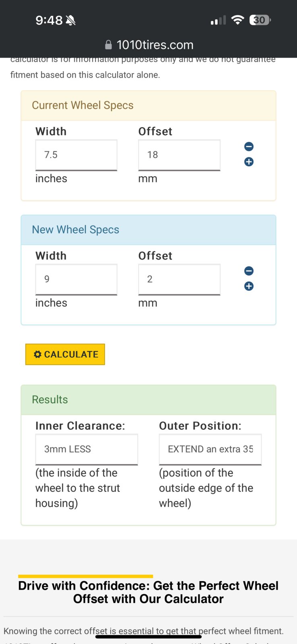Click the CALCULATE button
Image resolution: width=297 pixels, height=644 pixels.
pyautogui.click(x=65, y=354)
